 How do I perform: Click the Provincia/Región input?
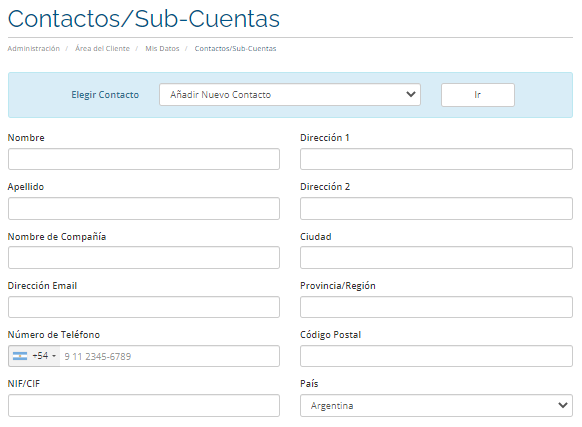436,307
